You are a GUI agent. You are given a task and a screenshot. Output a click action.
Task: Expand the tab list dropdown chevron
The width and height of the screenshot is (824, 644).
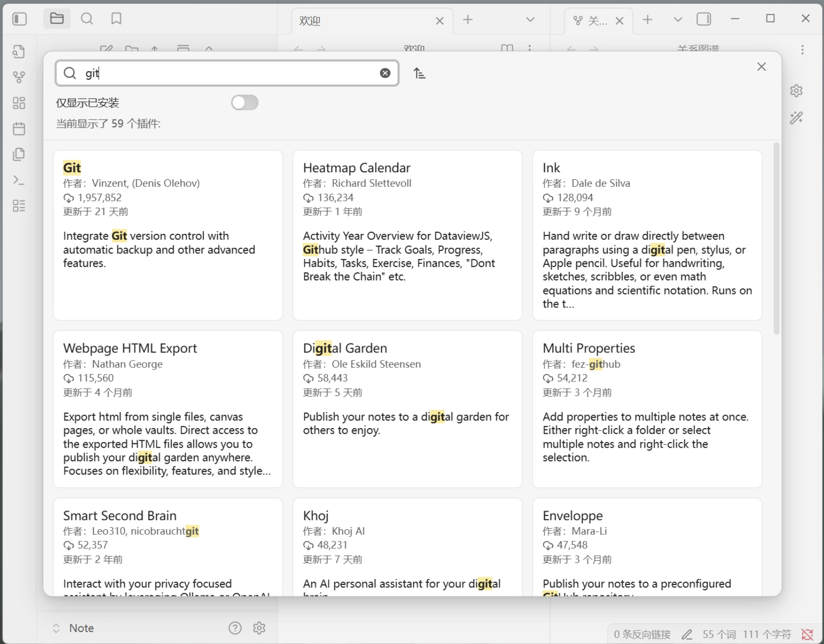pos(530,20)
